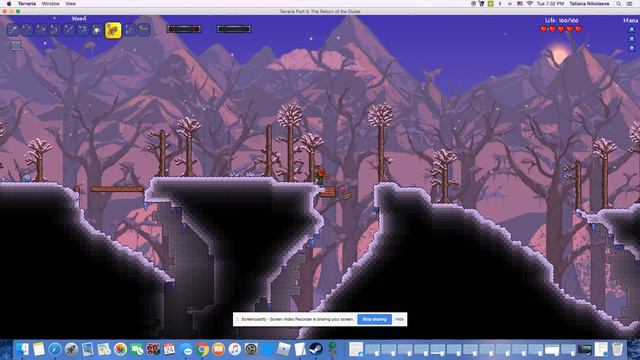Select the sword in the first hotbar slot

(x=13, y=29)
